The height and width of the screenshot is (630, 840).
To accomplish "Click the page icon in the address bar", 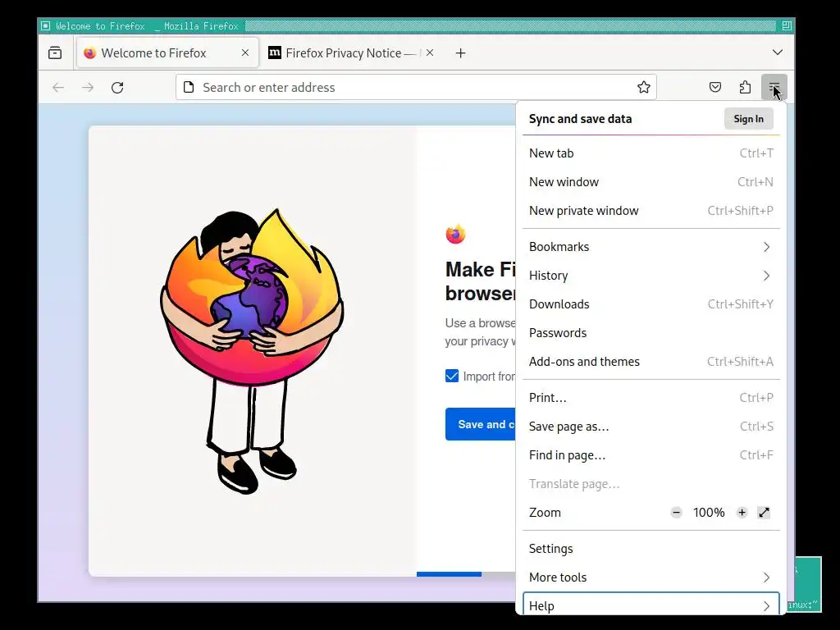I will point(189,87).
